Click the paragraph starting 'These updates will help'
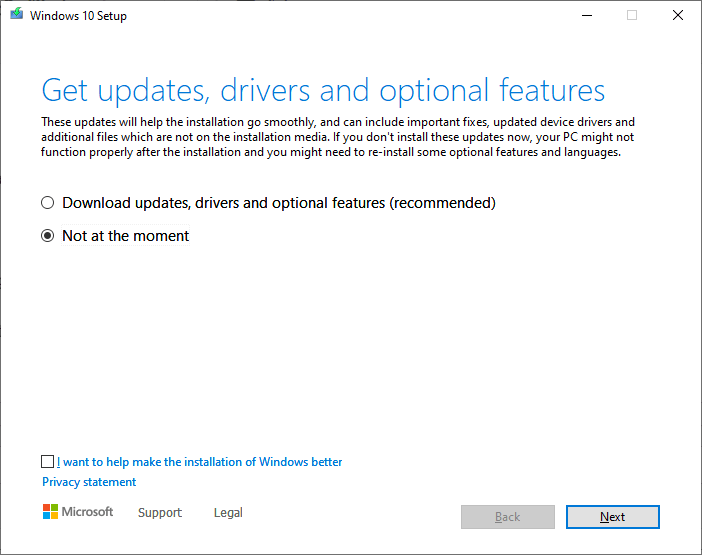 click(338, 137)
